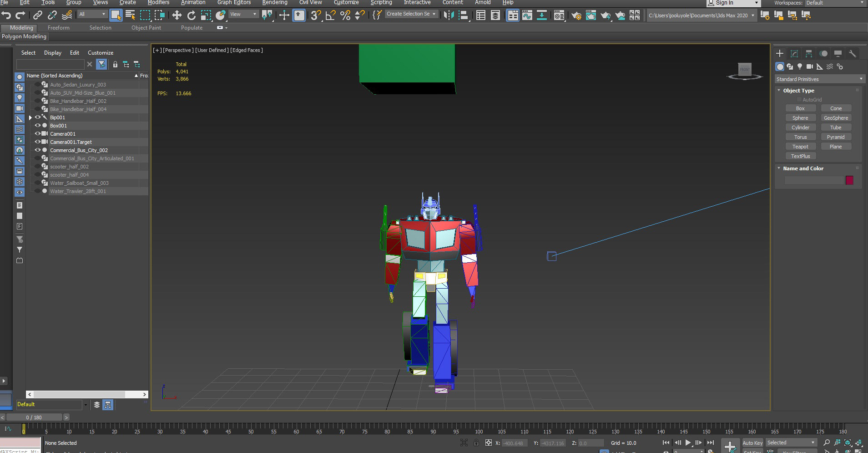Open the selection filter All dropdown
The width and height of the screenshot is (868, 453).
click(92, 14)
